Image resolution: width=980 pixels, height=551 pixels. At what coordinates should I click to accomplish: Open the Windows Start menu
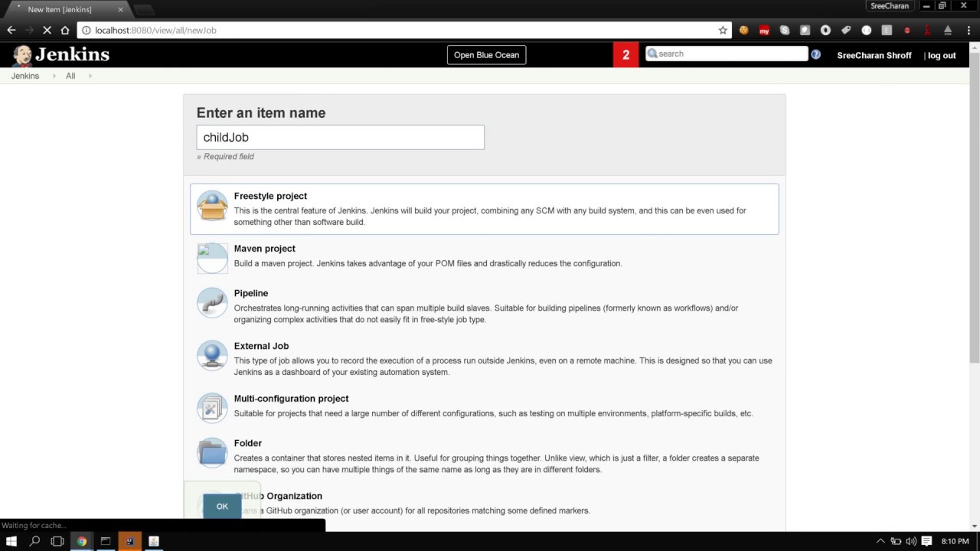[11, 541]
